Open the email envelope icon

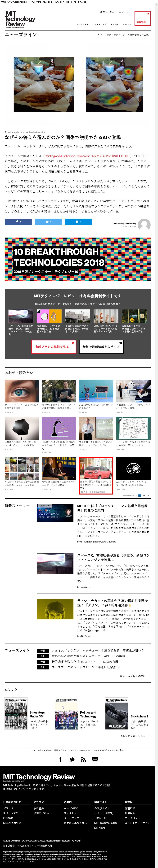pos(95,759)
